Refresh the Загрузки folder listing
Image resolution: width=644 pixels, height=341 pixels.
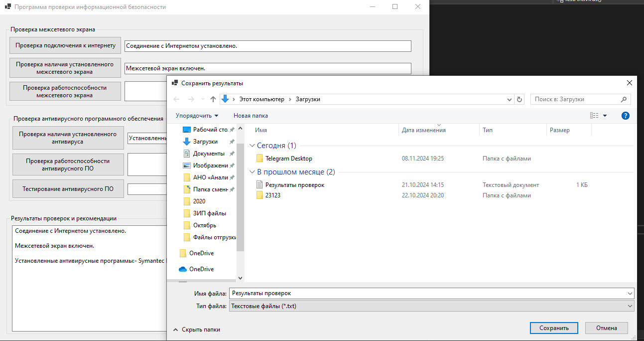tap(520, 99)
